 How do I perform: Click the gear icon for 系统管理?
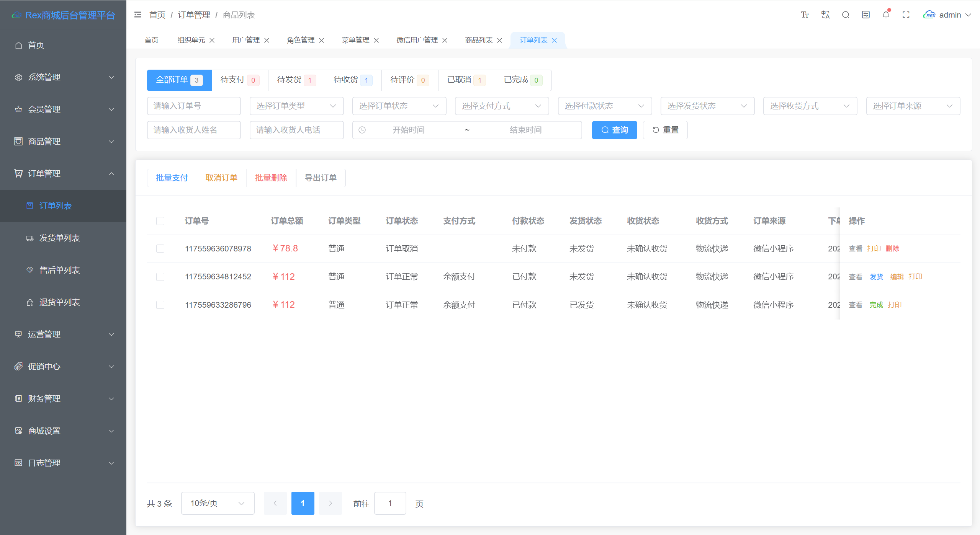[18, 77]
